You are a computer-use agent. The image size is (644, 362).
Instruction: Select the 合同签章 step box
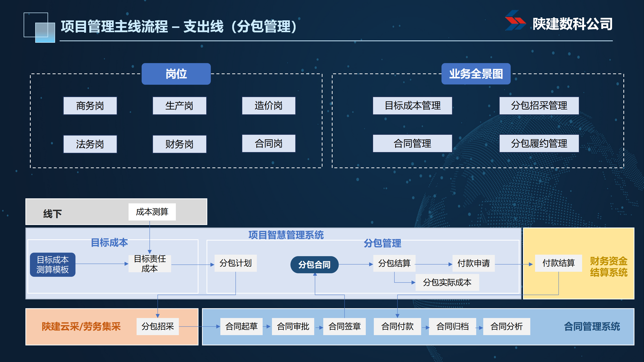click(344, 327)
